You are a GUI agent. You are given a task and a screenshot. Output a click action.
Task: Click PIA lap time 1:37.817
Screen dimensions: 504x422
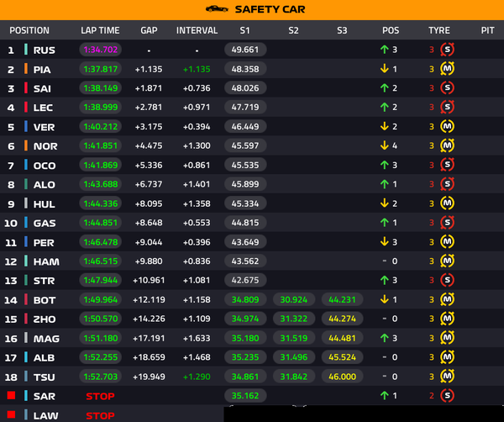(100, 69)
